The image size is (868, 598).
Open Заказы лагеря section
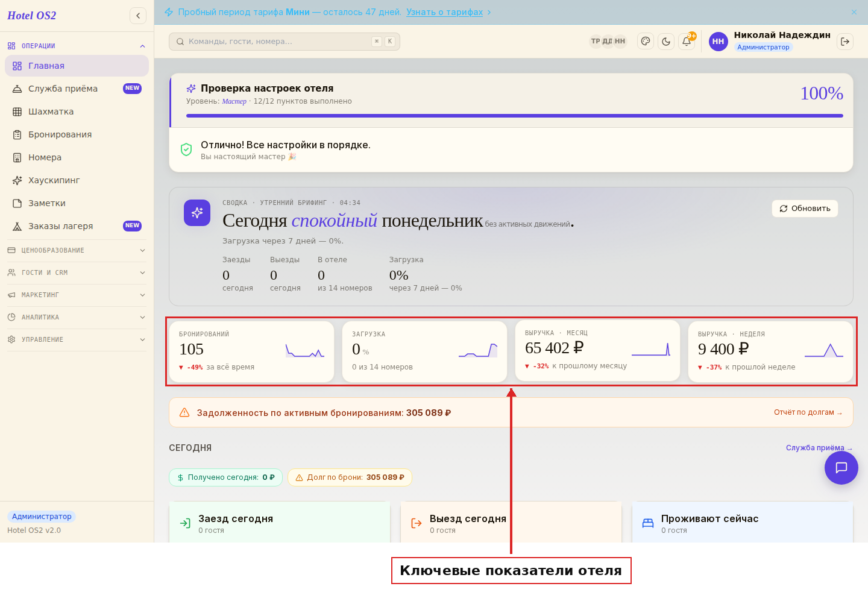click(x=77, y=226)
